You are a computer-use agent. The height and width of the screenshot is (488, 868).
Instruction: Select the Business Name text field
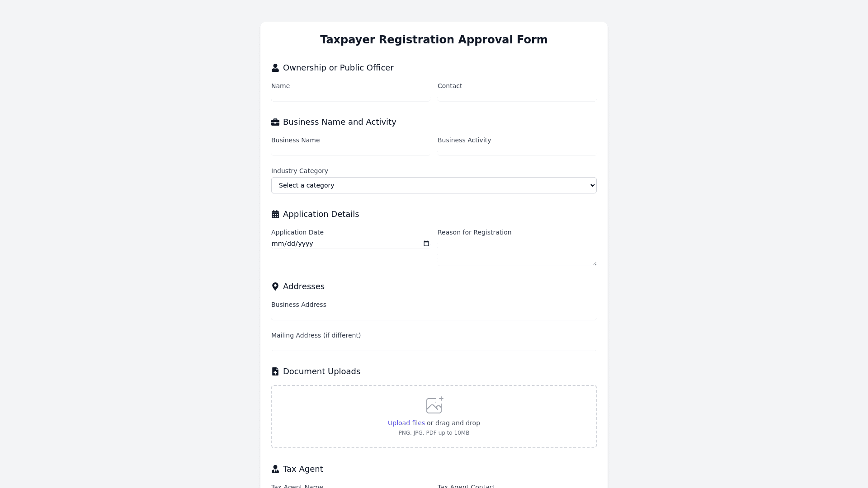[x=350, y=150]
